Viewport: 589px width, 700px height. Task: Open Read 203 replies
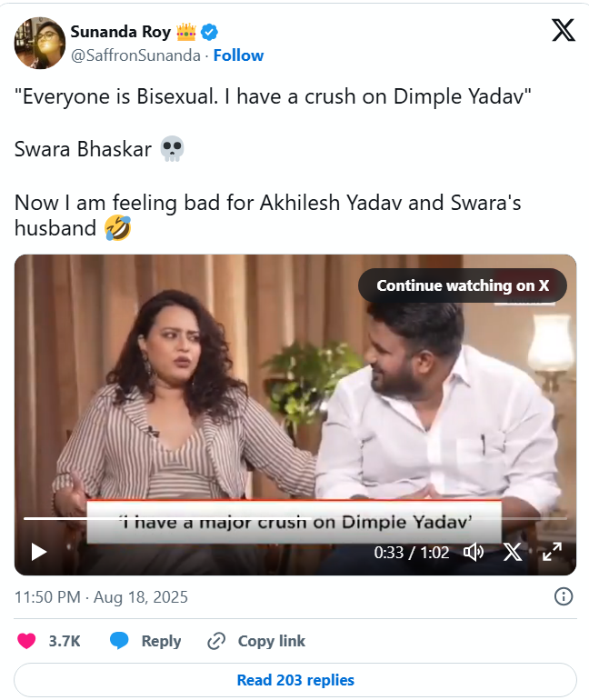295,680
